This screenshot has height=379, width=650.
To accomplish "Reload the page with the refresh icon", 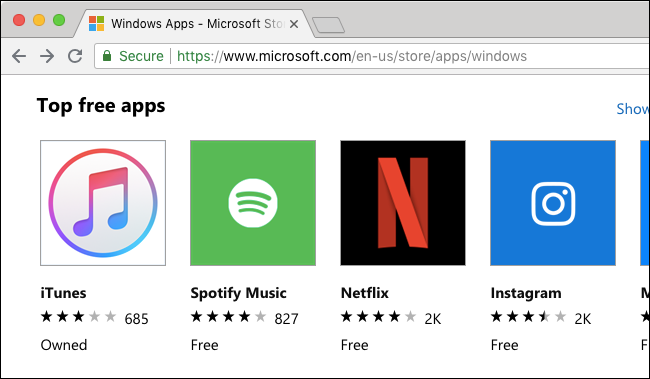I will click(75, 56).
